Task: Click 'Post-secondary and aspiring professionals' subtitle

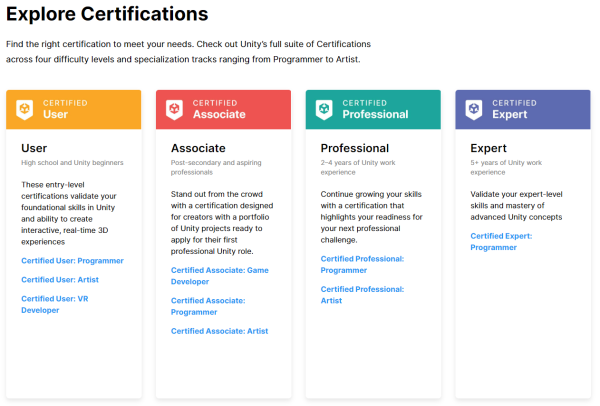Action: pyautogui.click(x=216, y=167)
